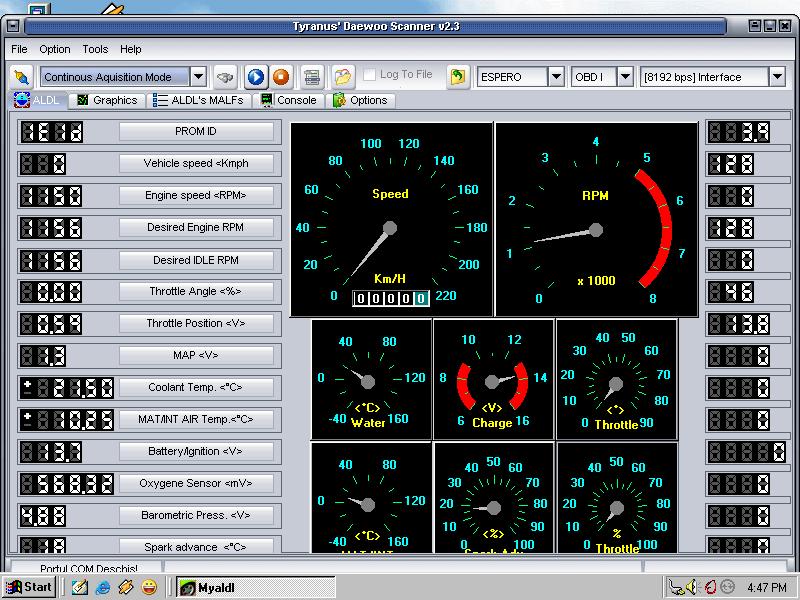Click the connect plug icon in toolbar

[x=21, y=77]
